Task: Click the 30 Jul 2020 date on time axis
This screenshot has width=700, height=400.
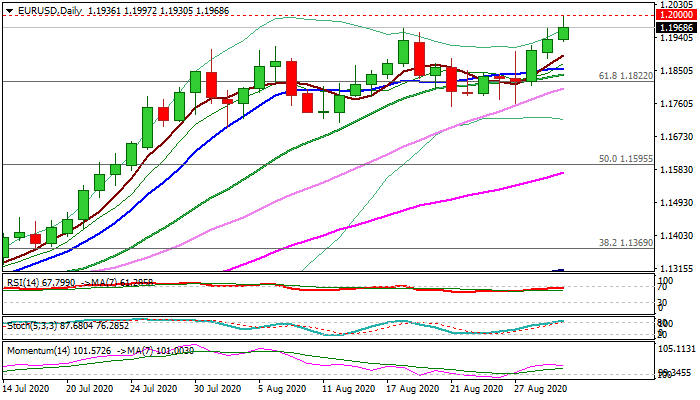Action: click(216, 388)
